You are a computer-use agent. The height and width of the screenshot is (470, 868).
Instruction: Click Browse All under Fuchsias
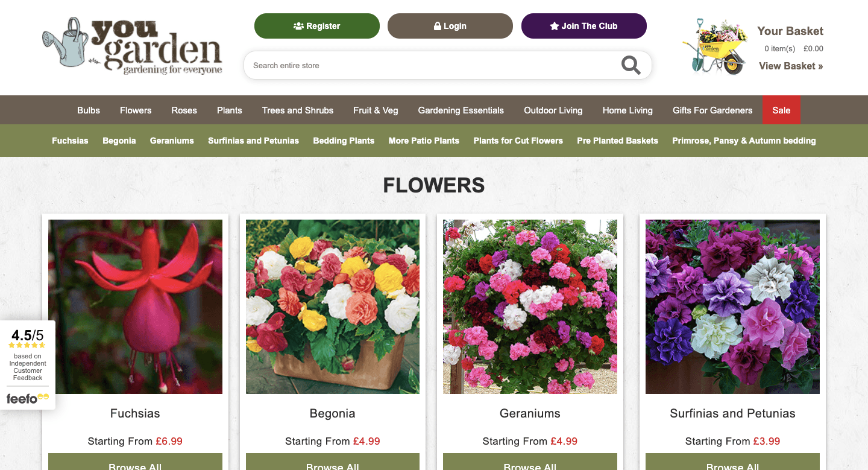[x=135, y=462]
